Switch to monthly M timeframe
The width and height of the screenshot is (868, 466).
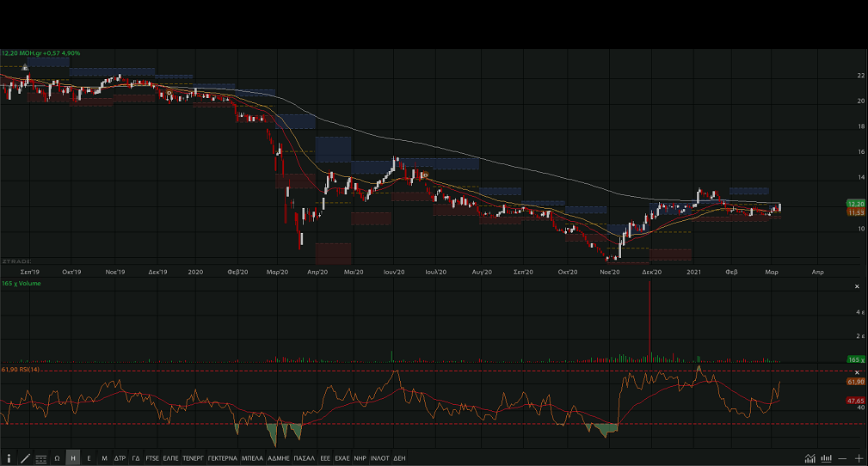point(104,458)
